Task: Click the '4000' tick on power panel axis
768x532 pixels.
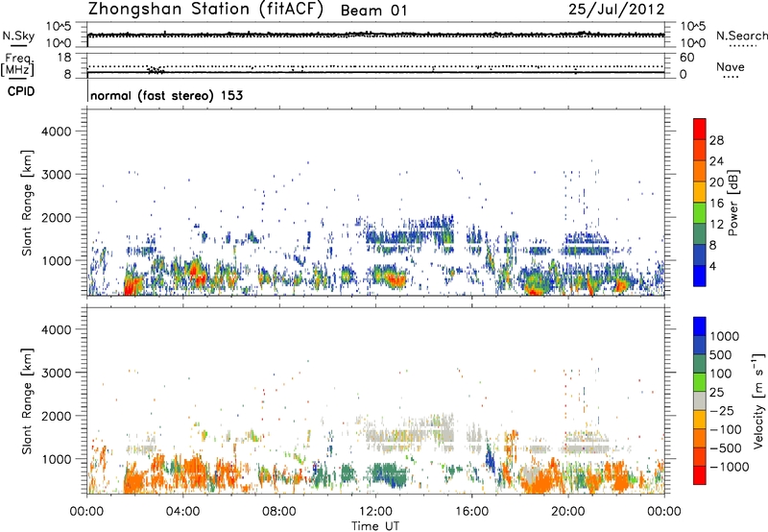Action: tap(56, 132)
